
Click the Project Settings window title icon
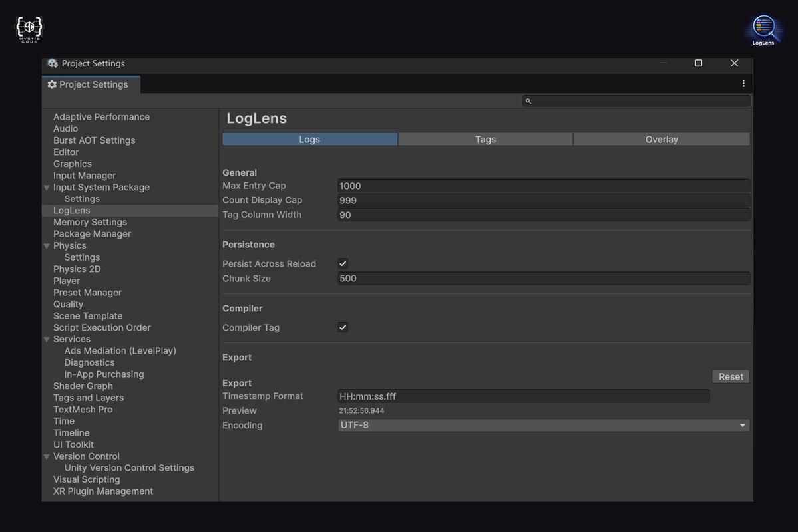click(53, 63)
